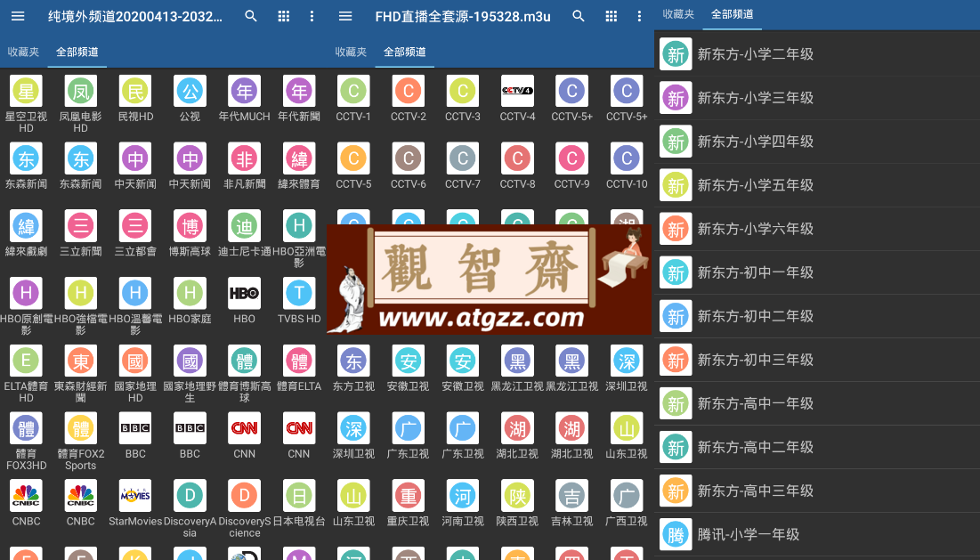Open 深圳卫视 icon beside 黑龙江卫视

point(627,361)
